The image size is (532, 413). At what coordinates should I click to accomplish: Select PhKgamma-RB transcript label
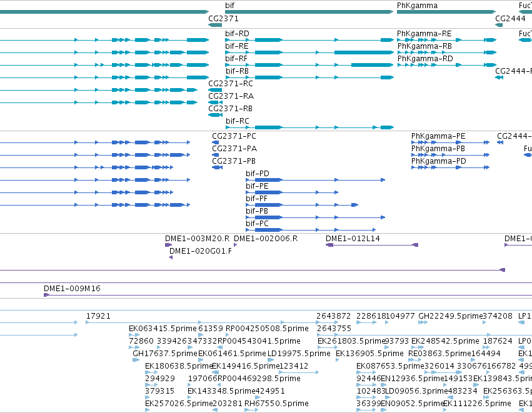click(x=424, y=46)
